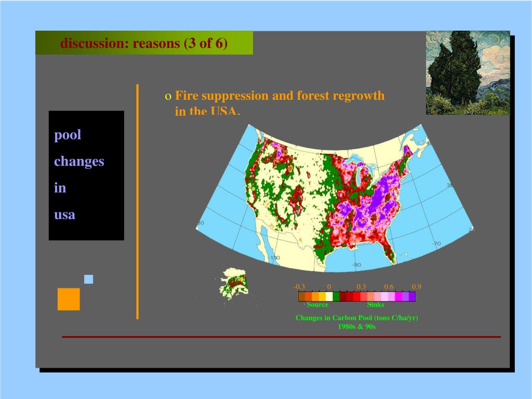Click the partially hidden text 'in the USA.'

pyautogui.click(x=208, y=111)
